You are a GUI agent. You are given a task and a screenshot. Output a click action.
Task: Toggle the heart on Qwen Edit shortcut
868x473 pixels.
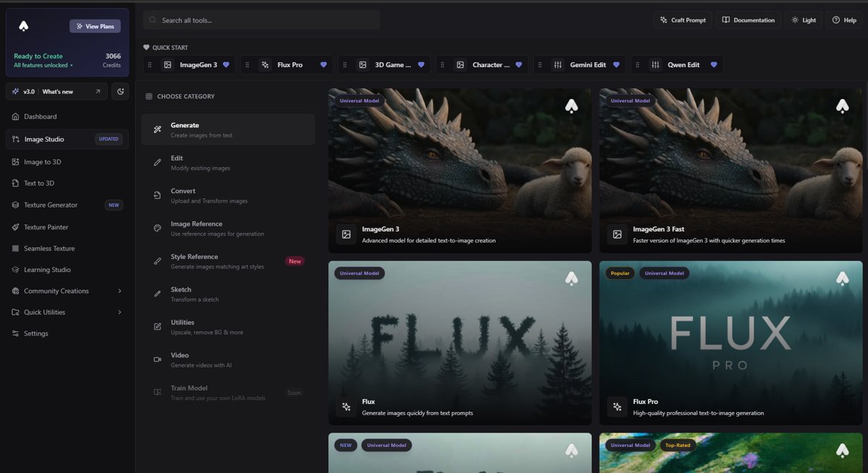coord(714,65)
